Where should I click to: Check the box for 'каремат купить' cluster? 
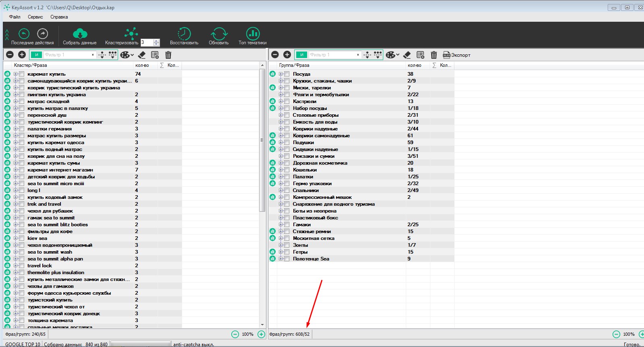point(22,74)
